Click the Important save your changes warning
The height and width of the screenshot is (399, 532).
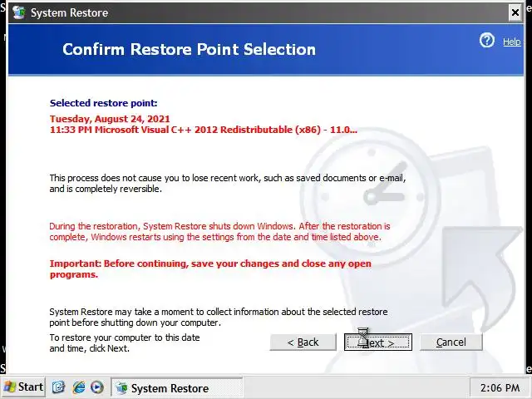[210, 269]
